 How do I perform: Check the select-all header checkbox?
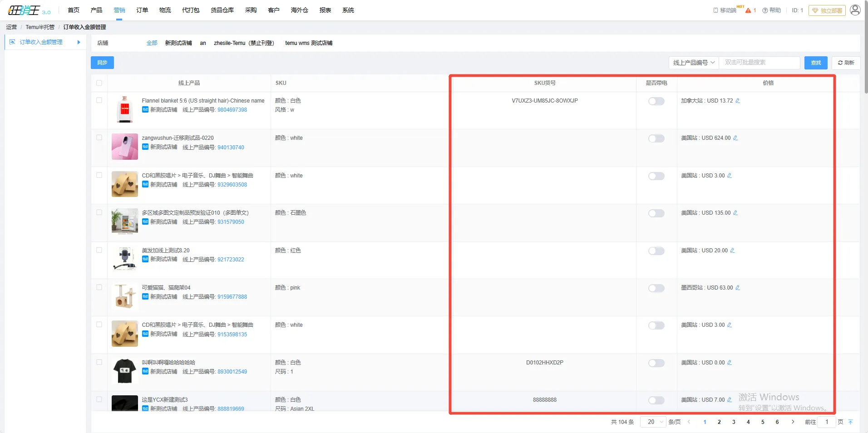(x=99, y=83)
